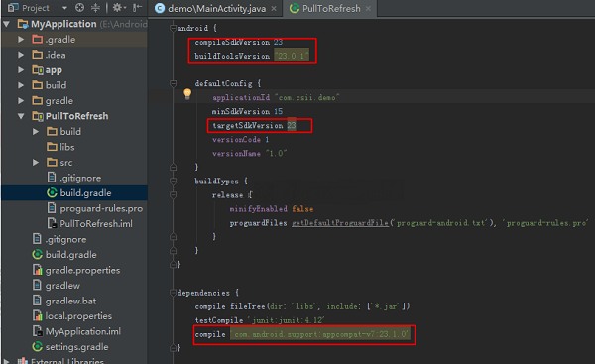Click the gradle.properties file icon
The height and width of the screenshot is (364, 595).
click(x=38, y=270)
